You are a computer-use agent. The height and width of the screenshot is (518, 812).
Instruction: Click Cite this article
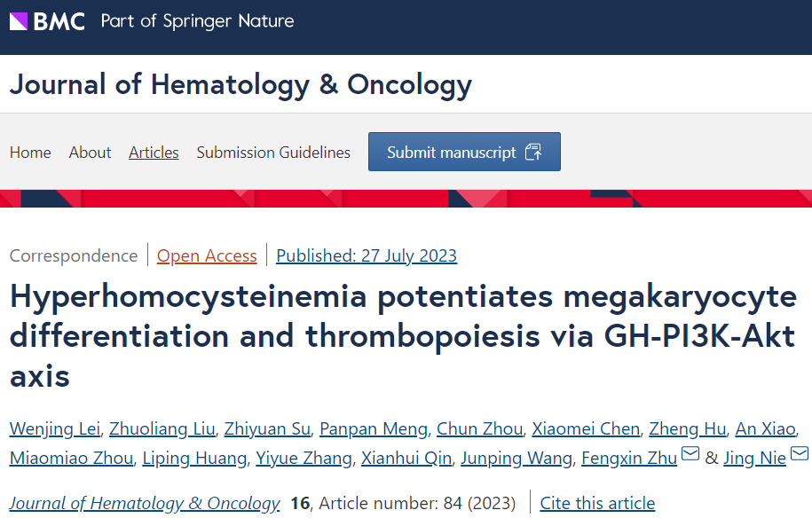click(x=597, y=504)
